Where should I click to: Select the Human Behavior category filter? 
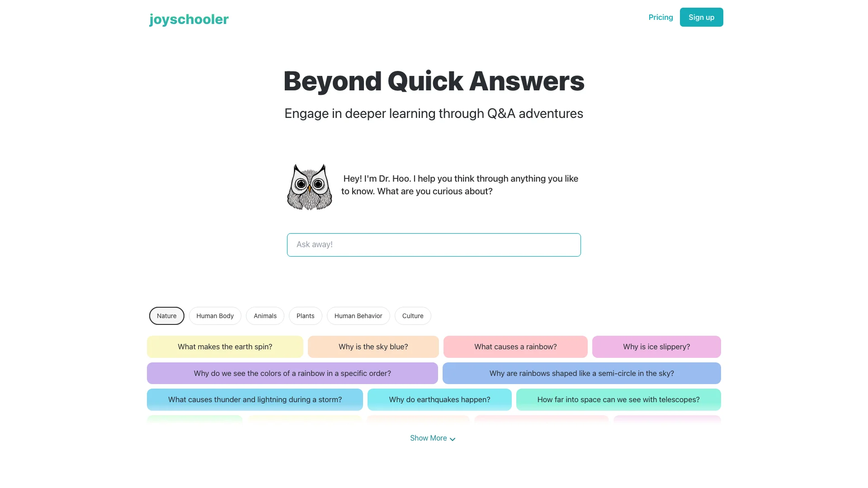coord(359,315)
